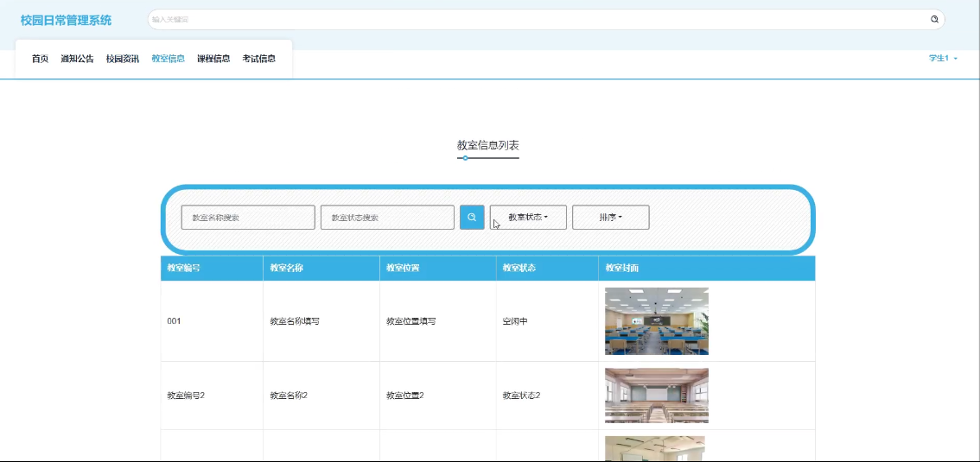Click the 教室编号 column header

212,268
